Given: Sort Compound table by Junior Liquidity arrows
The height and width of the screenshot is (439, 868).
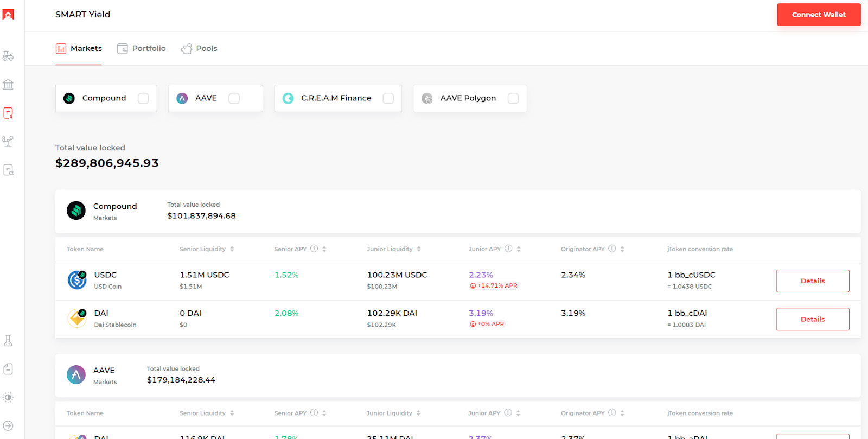Looking at the screenshot, I should 419,249.
